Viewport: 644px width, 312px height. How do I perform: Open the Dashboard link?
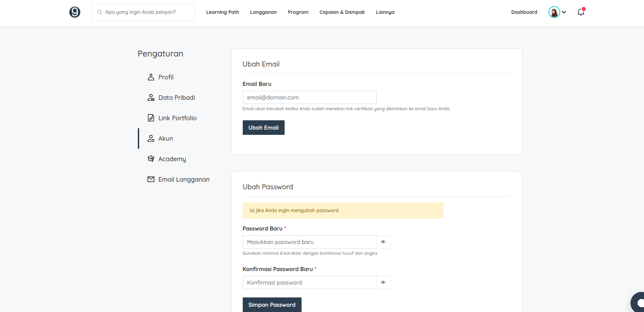[524, 12]
